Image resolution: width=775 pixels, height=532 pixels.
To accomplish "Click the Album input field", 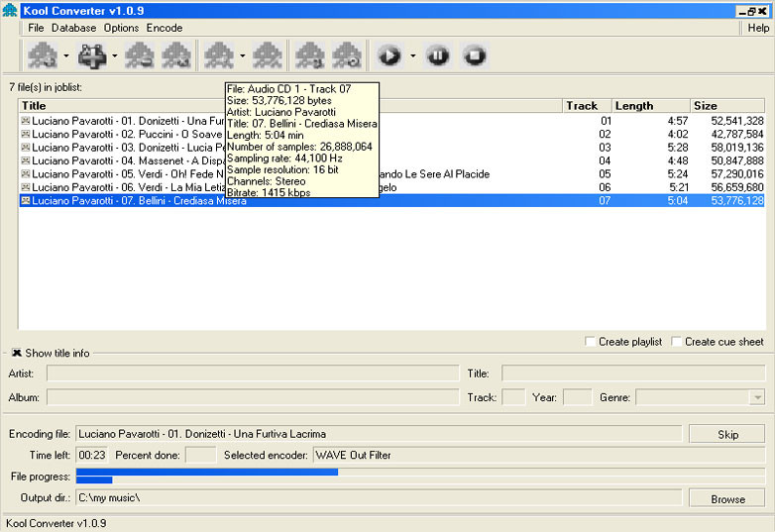I will pyautogui.click(x=253, y=397).
